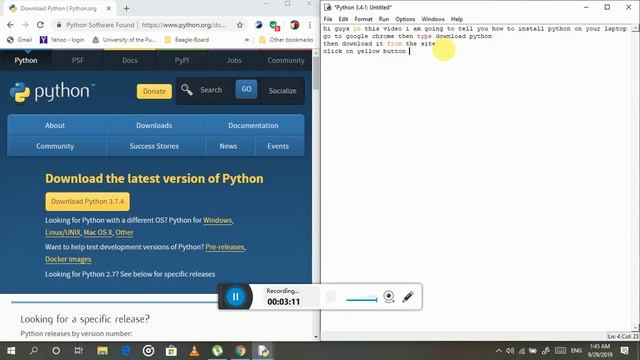Click Download Python 3.7.4 button
This screenshot has width=640, height=360.
pos(87,202)
